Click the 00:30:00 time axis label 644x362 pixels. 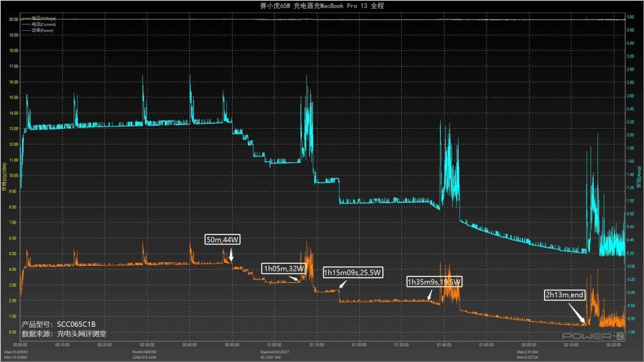point(147,345)
